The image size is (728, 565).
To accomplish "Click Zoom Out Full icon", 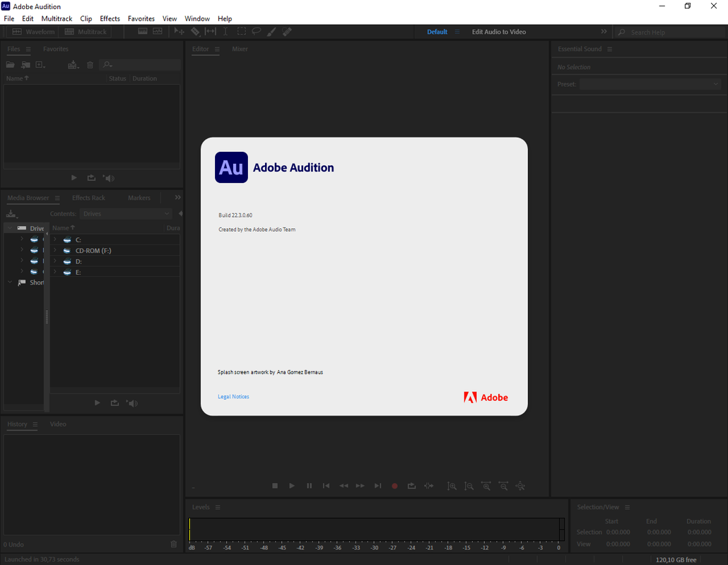I will coord(520,486).
